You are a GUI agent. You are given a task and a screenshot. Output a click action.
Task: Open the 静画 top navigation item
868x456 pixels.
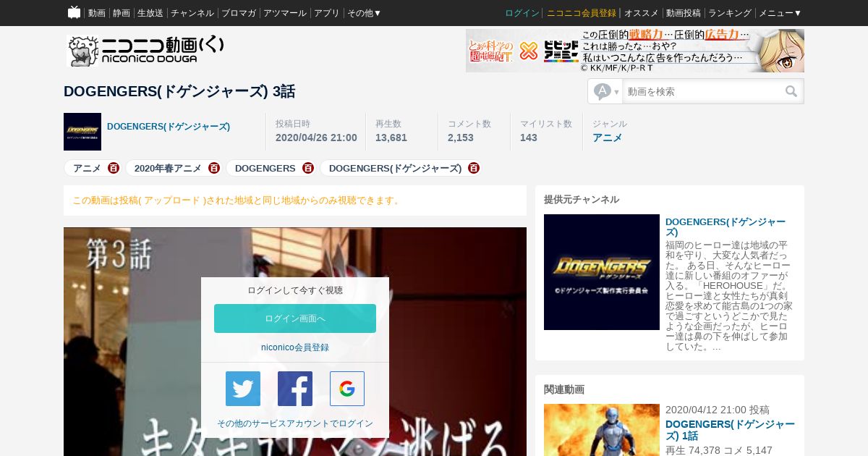122,13
